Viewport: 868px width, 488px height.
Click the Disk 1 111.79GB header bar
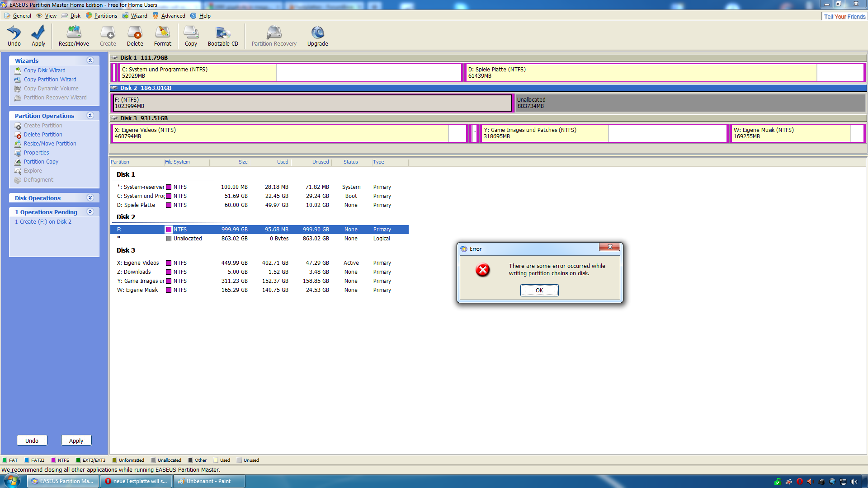[x=488, y=58]
